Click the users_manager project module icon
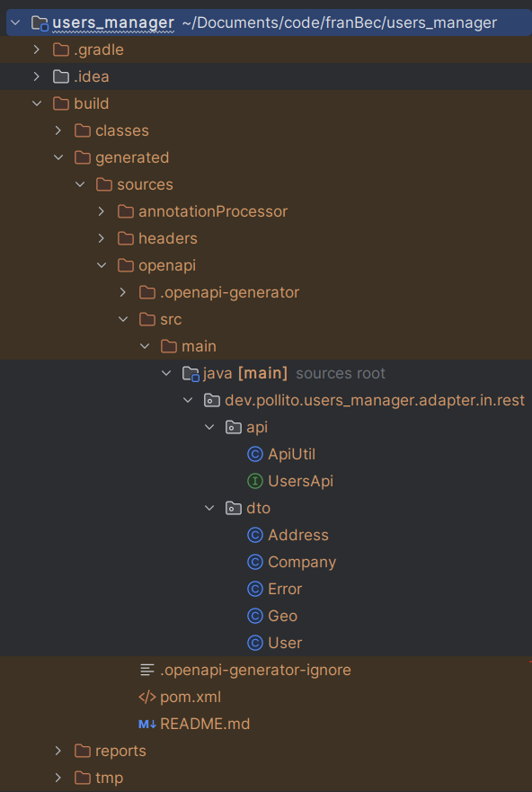 coord(40,22)
